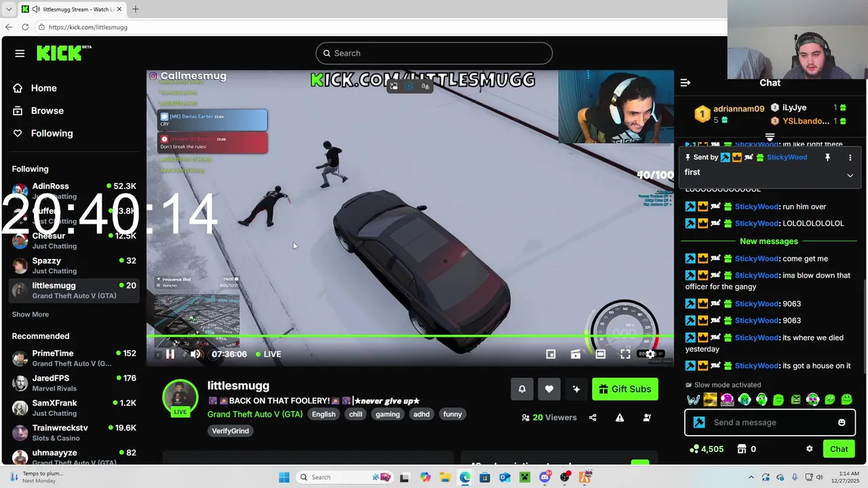Image resolution: width=868 pixels, height=488 pixels.
Task: Pause the live stream video
Action: coord(170,354)
